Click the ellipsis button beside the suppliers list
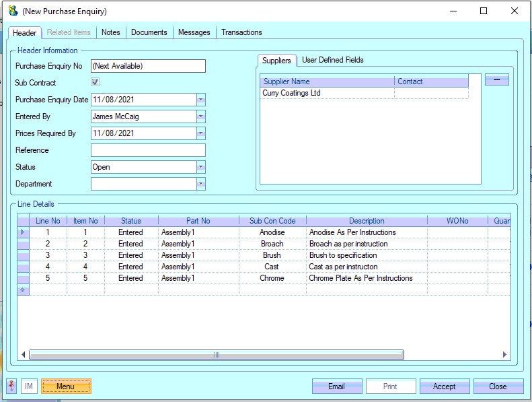The image size is (532, 402). point(496,80)
